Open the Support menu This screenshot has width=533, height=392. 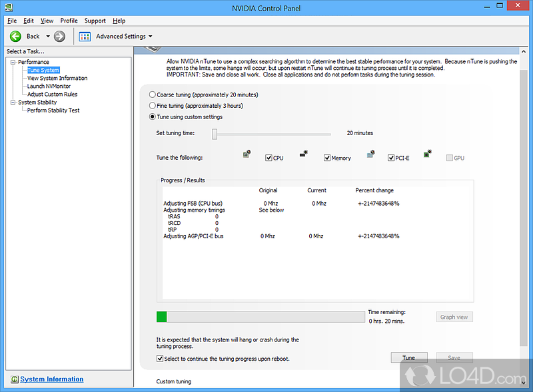[x=95, y=21]
